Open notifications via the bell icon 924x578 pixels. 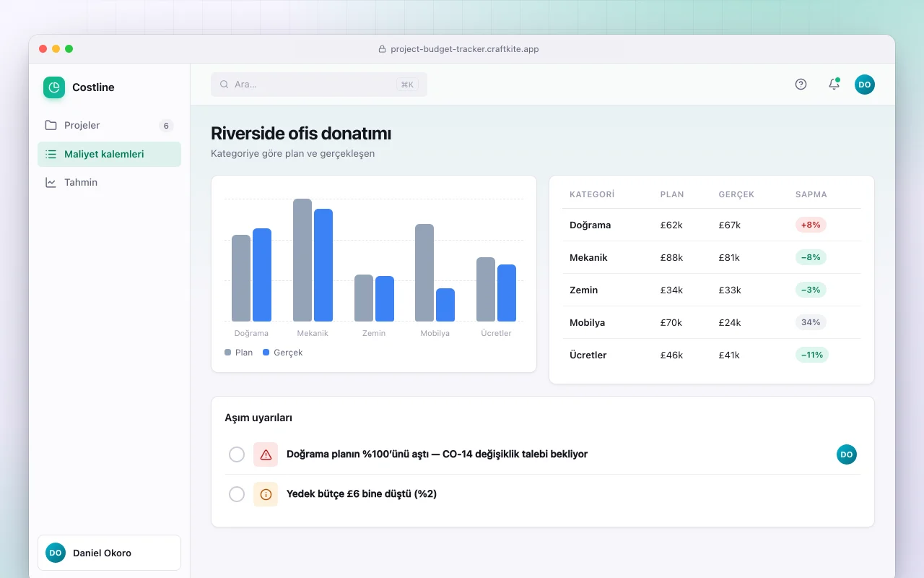[834, 85]
